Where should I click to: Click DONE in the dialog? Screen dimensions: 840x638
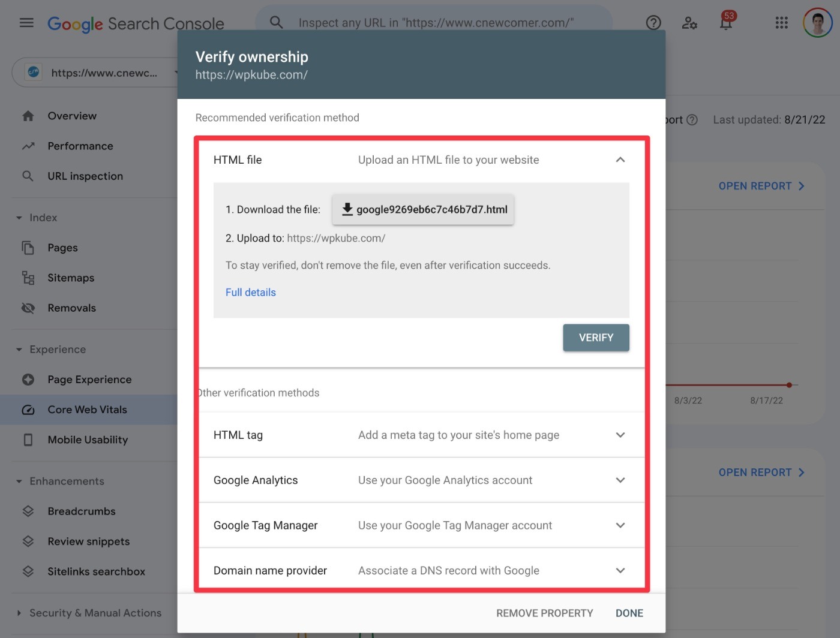tap(629, 613)
